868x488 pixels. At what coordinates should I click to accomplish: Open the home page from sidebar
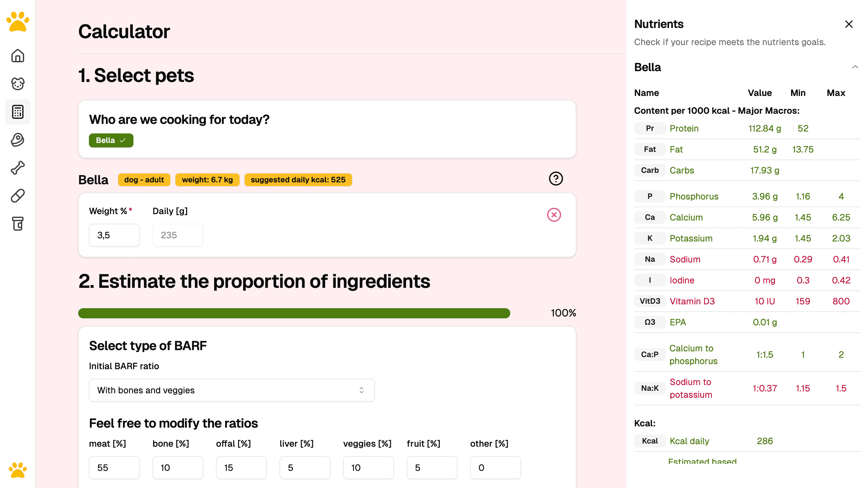[x=17, y=56]
